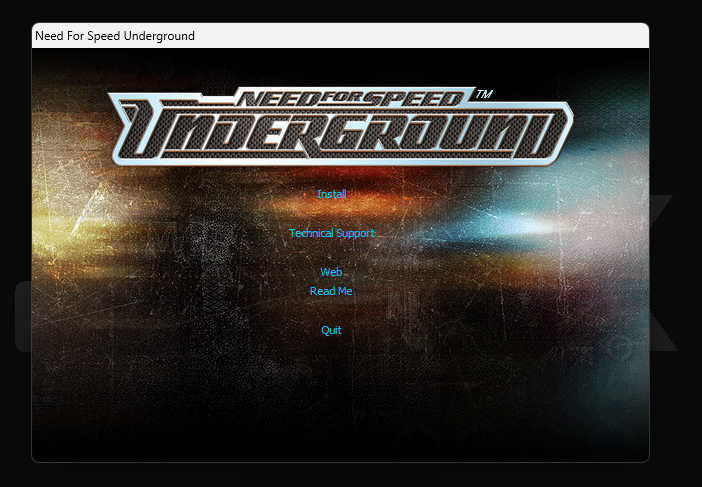
Task: Click the 'Need For Speed' text in logo
Action: coord(350,98)
